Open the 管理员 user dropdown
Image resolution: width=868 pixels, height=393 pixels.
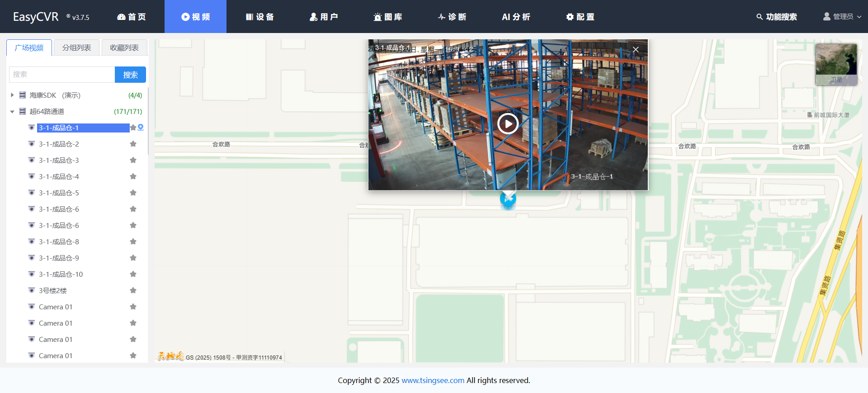tap(842, 17)
